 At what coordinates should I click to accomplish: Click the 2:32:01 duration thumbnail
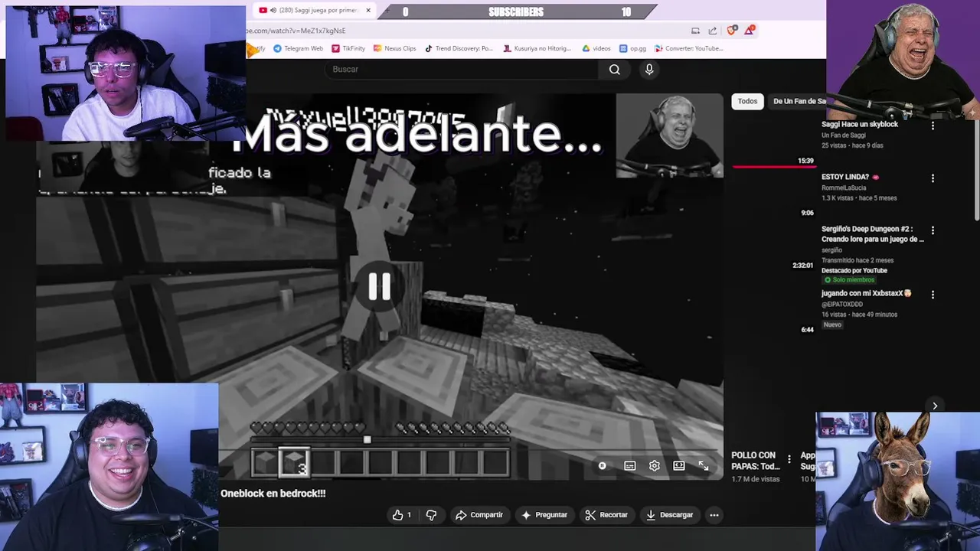coord(802,266)
